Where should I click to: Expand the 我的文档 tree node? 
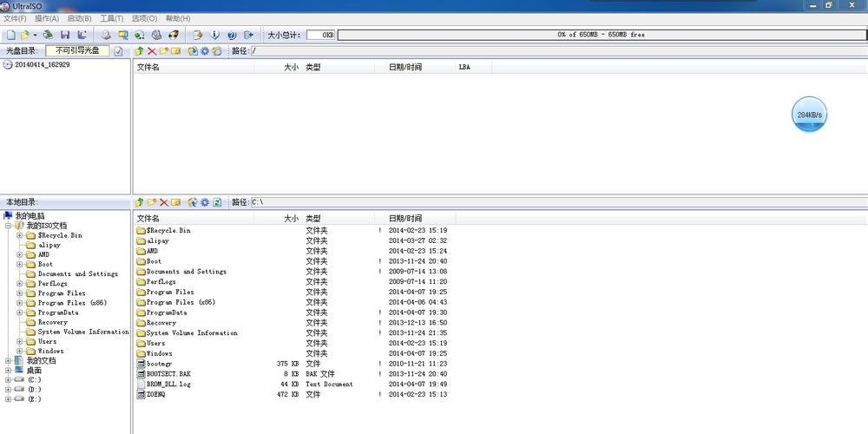[x=9, y=361]
